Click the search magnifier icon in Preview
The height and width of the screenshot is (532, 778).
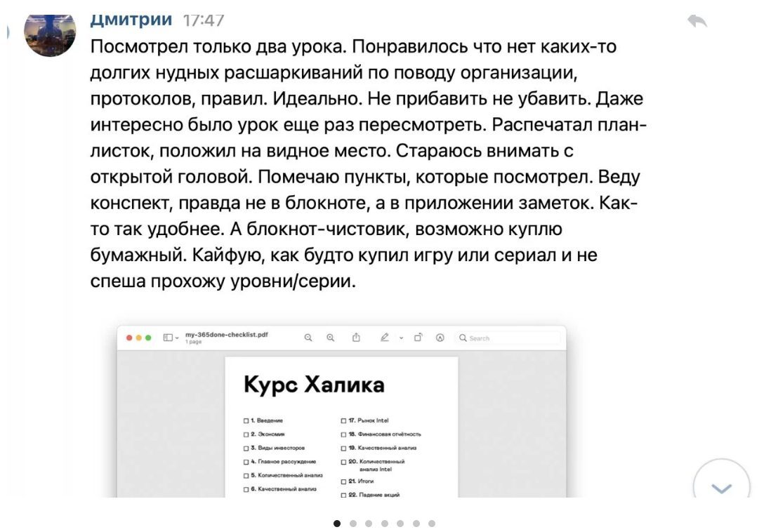(x=463, y=338)
